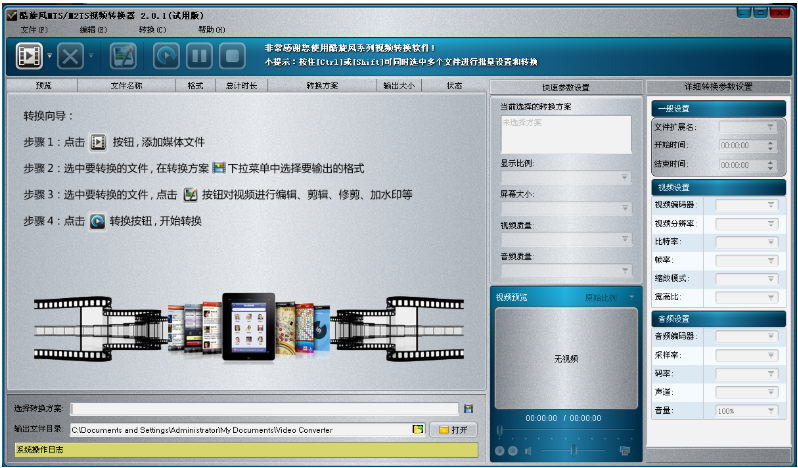This screenshot has height=468, width=798.
Task: Open the 采样率 dropdown
Action: click(x=747, y=355)
